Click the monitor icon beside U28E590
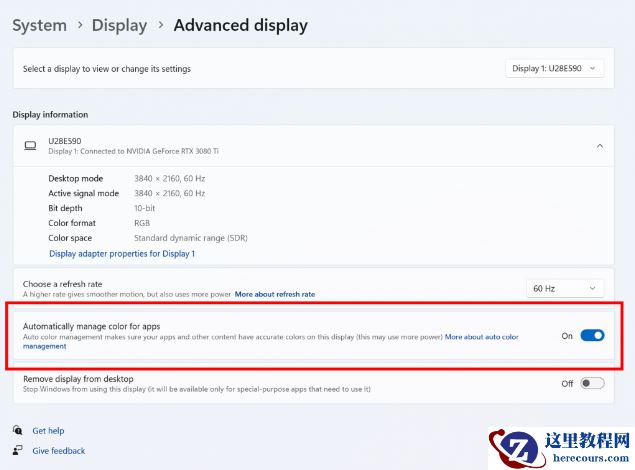The height and width of the screenshot is (470, 635). point(30,145)
